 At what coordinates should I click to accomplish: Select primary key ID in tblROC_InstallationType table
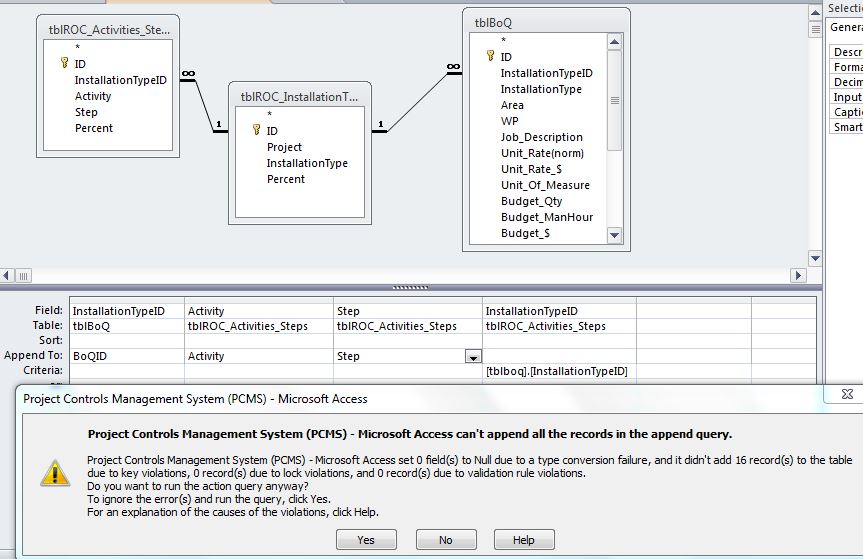point(272,131)
